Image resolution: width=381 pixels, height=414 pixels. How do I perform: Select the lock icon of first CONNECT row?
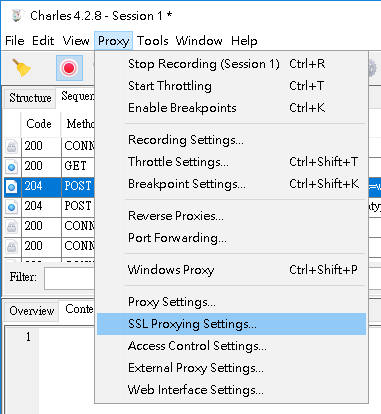(x=12, y=147)
